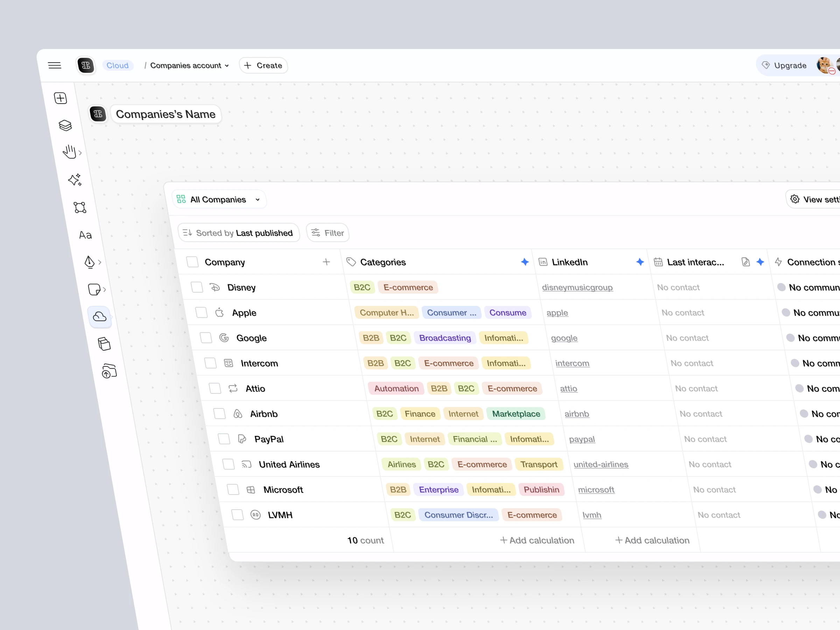Open the Filter button

pos(328,233)
